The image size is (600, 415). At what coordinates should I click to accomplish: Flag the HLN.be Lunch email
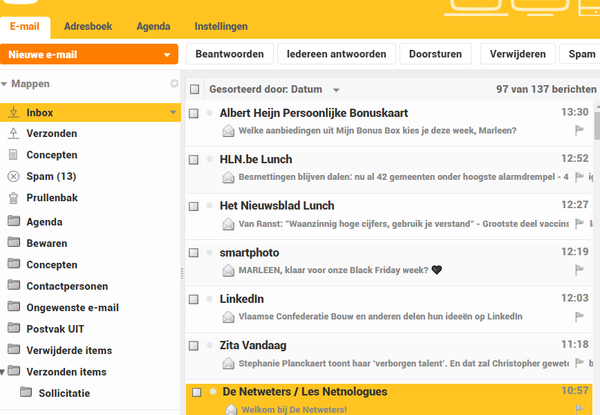[579, 177]
